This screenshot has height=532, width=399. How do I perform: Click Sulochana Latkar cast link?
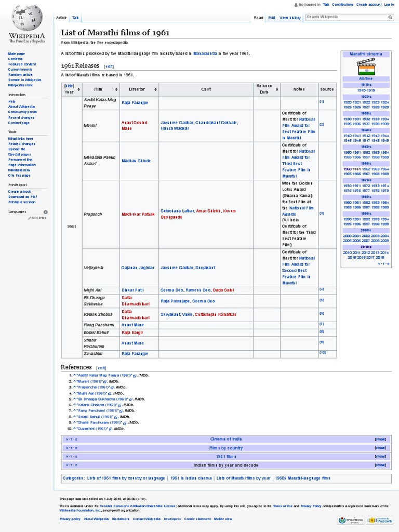(178, 211)
